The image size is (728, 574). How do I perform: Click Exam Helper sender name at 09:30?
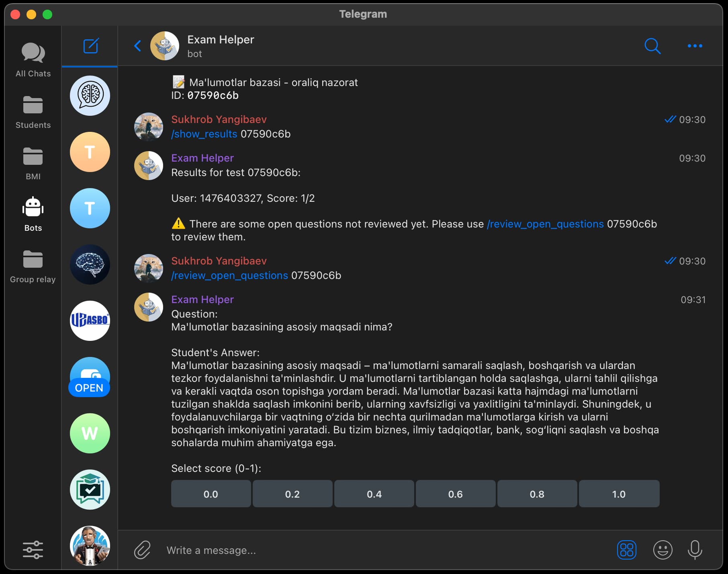[x=202, y=158]
